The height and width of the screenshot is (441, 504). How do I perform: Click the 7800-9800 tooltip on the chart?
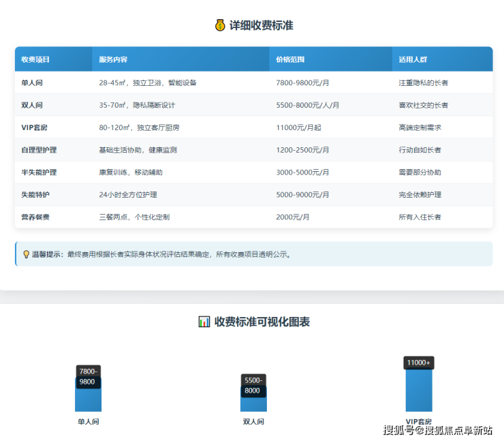[88, 376]
